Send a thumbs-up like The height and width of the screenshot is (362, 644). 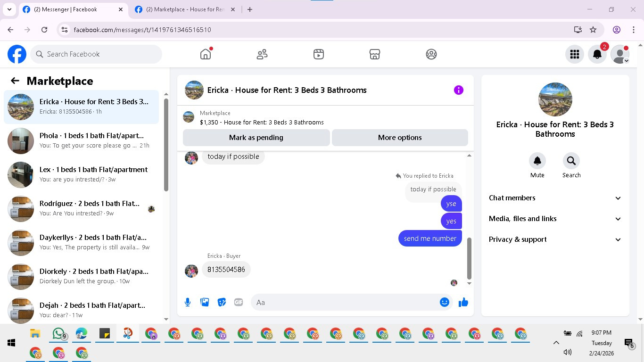463,302
